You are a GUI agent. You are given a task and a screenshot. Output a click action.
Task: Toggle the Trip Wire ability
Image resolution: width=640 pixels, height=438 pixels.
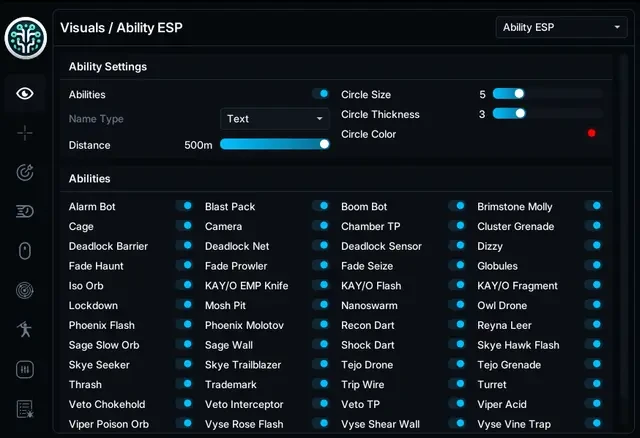(457, 384)
